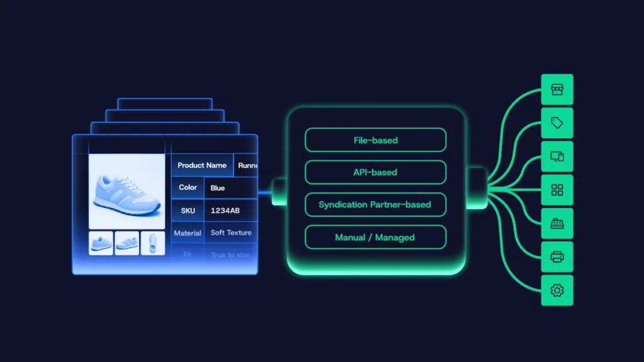Open the settings gear icon
644x362 pixels.
point(557,290)
